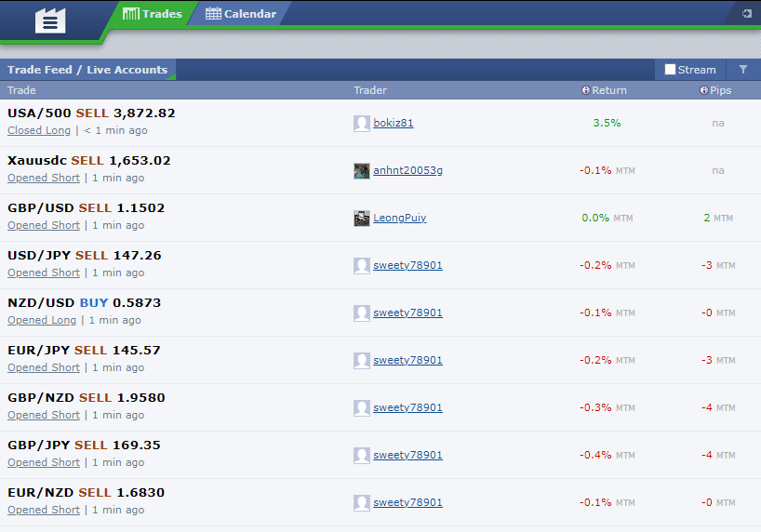This screenshot has width=761, height=532.
Task: Click the 2 MTM pips value for GBP/USD
Action: point(718,218)
